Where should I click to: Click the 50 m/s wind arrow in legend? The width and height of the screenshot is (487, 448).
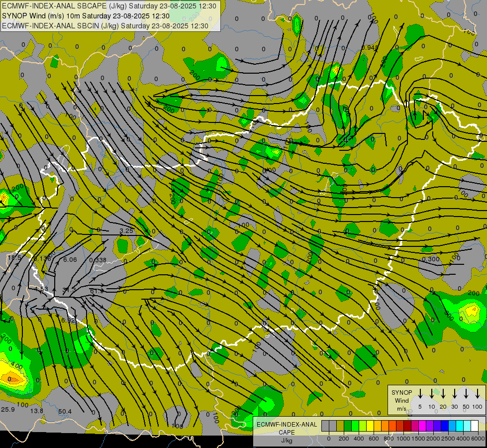(466, 393)
